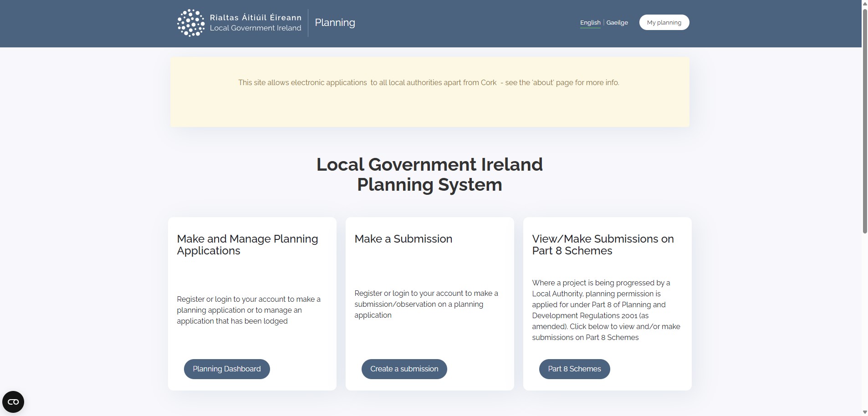The image size is (868, 416).
Task: Click the page vertical scrollbar thumb
Action: coord(865,121)
